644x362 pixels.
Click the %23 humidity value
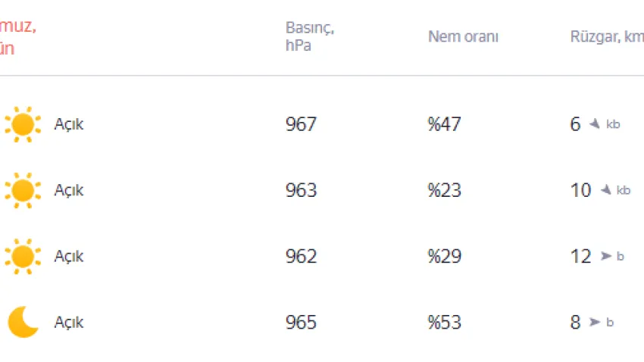tap(444, 190)
